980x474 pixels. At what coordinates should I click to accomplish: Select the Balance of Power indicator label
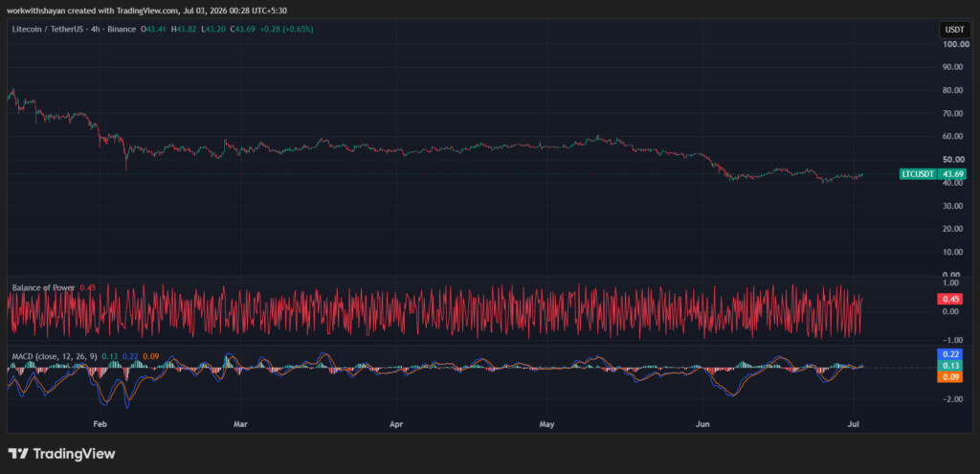[43, 287]
